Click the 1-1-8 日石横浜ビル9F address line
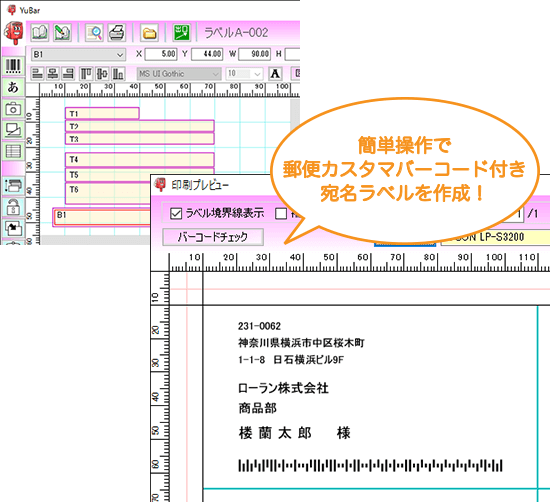Viewport: 550px width, 502px height. pos(291,360)
